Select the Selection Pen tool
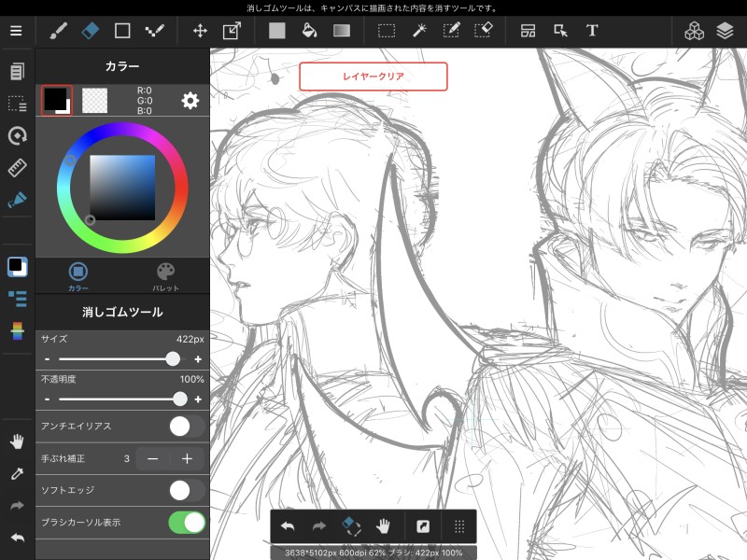 point(451,31)
